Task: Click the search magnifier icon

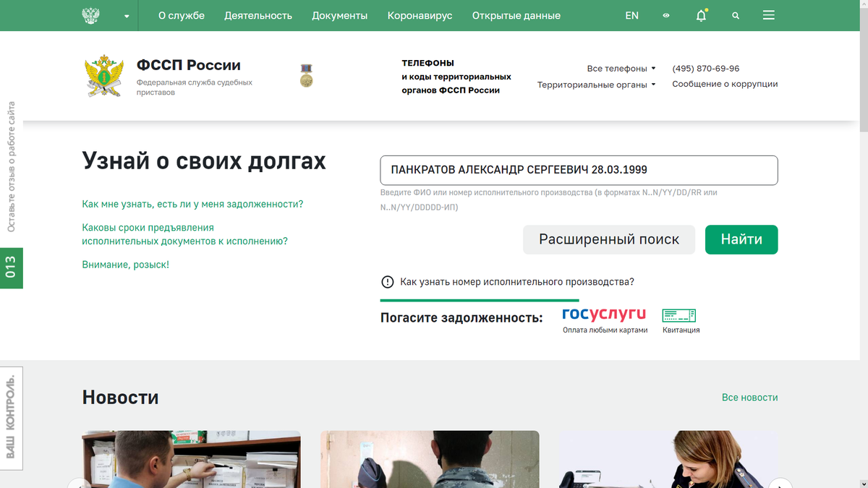Action: pos(736,15)
